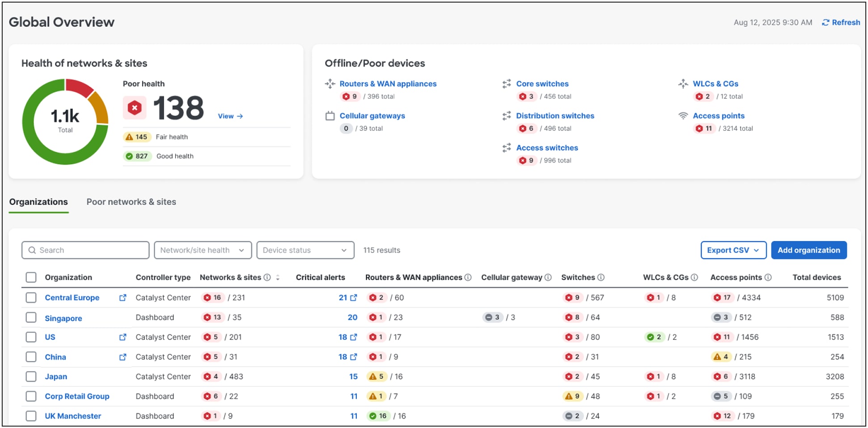The height and width of the screenshot is (428, 868).
Task: Open the Network/site health filter dropdown
Action: [203, 250]
